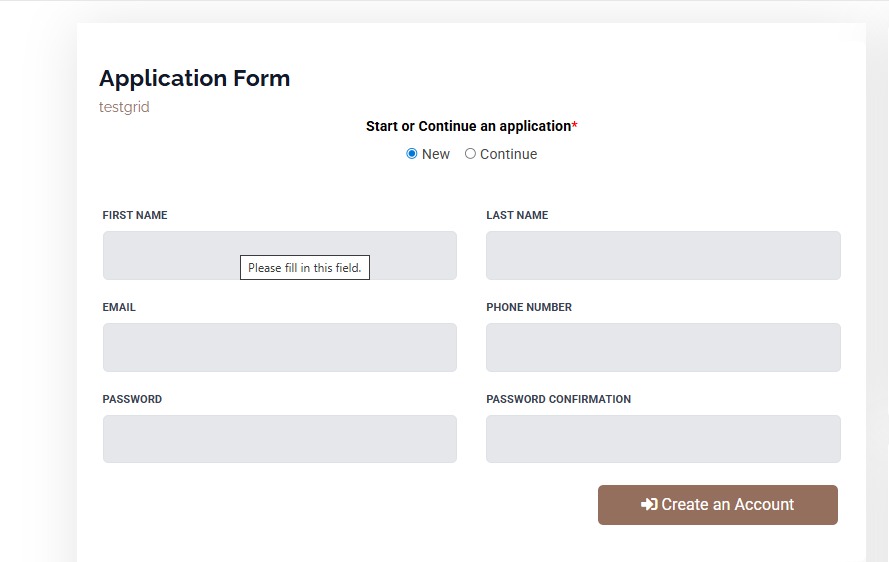Click into the Last Name field
Image resolution: width=889 pixels, height=562 pixels.
663,256
